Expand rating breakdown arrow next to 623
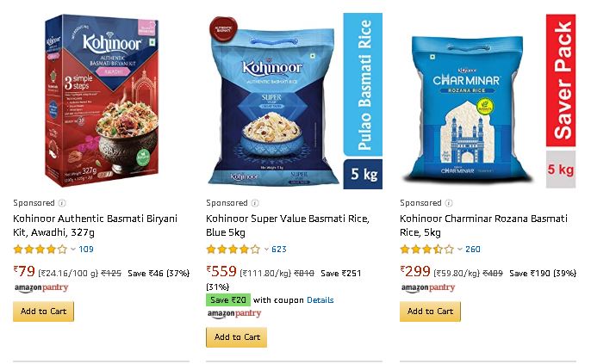Screen dimensions: 591x364 (x=266, y=250)
